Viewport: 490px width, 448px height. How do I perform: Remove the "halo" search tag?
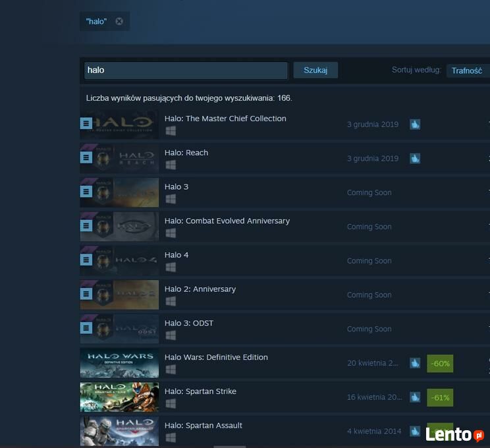click(x=119, y=21)
